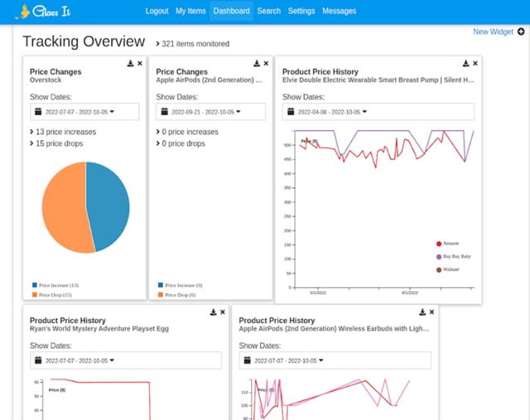Click calendar icon in 2022-04-08 date picker
Screen dimensions: 530x420
[x=291, y=111]
